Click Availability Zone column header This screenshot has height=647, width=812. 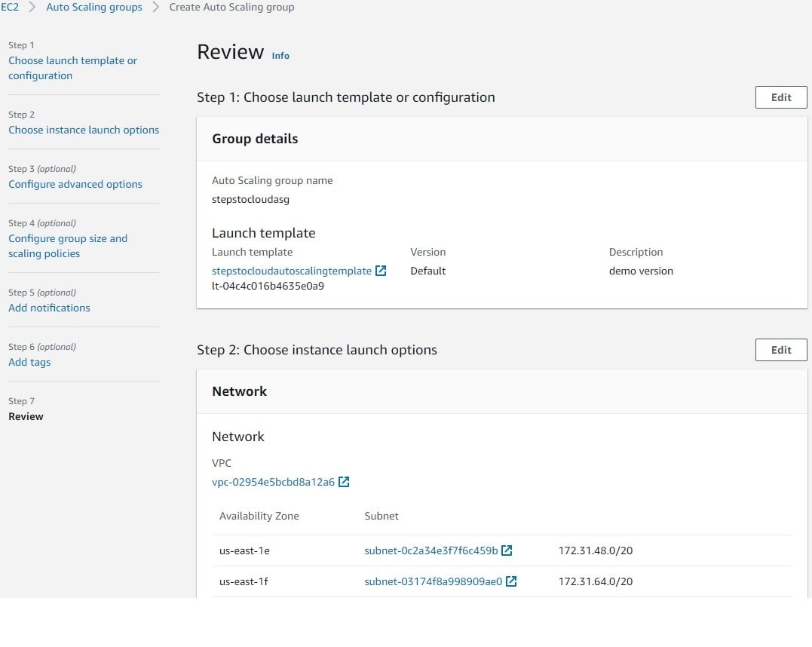(x=259, y=516)
